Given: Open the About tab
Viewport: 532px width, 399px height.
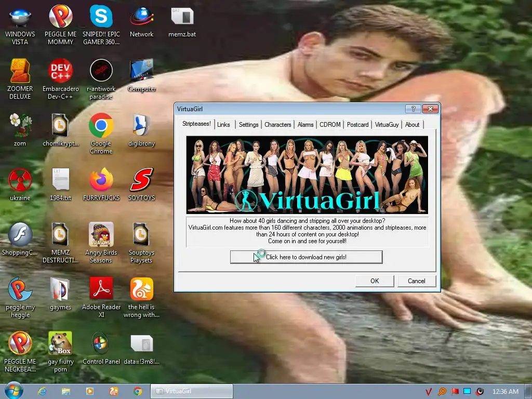Looking at the screenshot, I should tap(412, 125).
